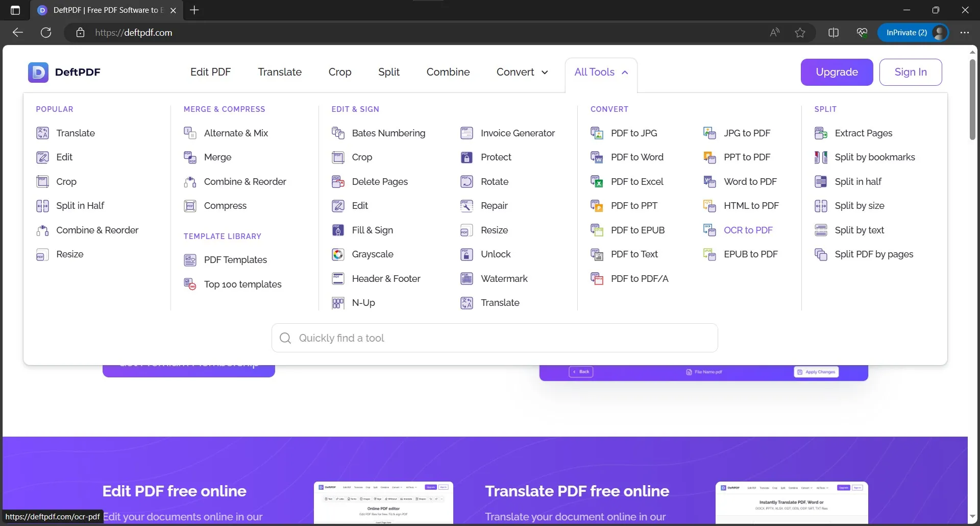Open the browser split screen icon
The width and height of the screenshot is (980, 526).
(834, 33)
